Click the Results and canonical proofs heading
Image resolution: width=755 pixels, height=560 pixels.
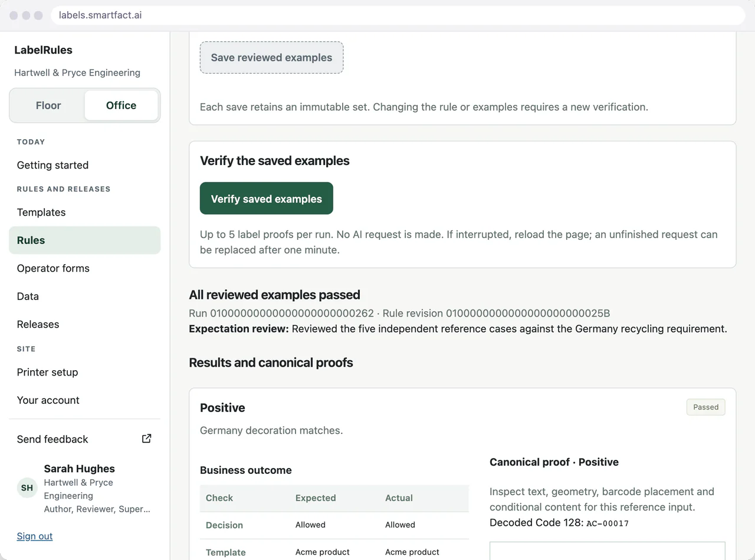click(x=271, y=363)
